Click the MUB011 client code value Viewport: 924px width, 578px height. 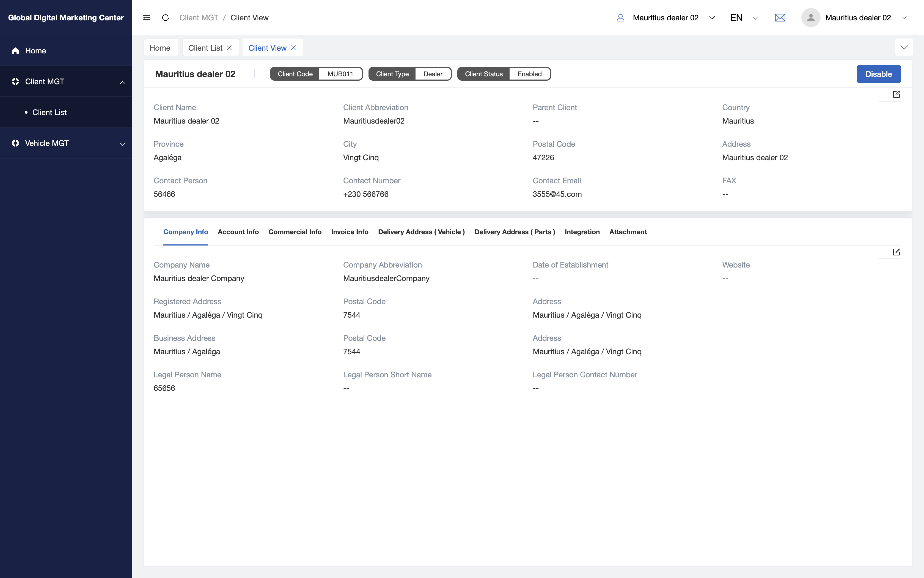click(340, 74)
